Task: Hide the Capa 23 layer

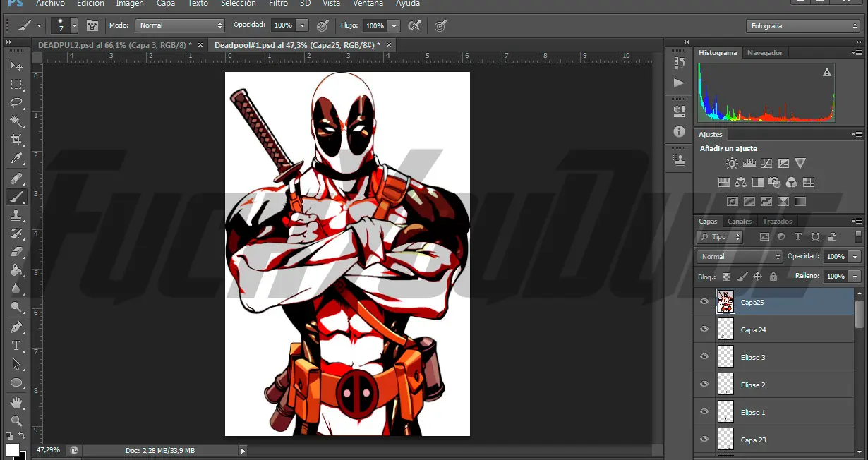Action: coord(704,440)
